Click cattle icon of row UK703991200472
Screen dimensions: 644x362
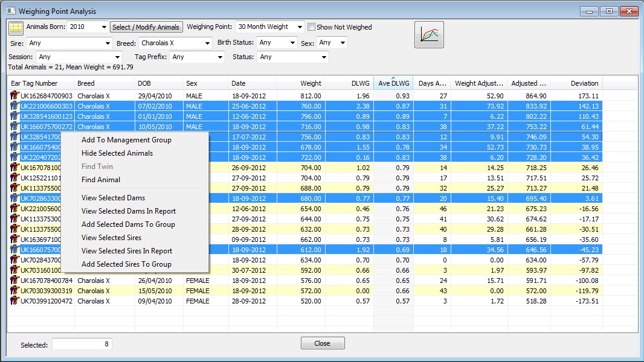[x=14, y=300]
